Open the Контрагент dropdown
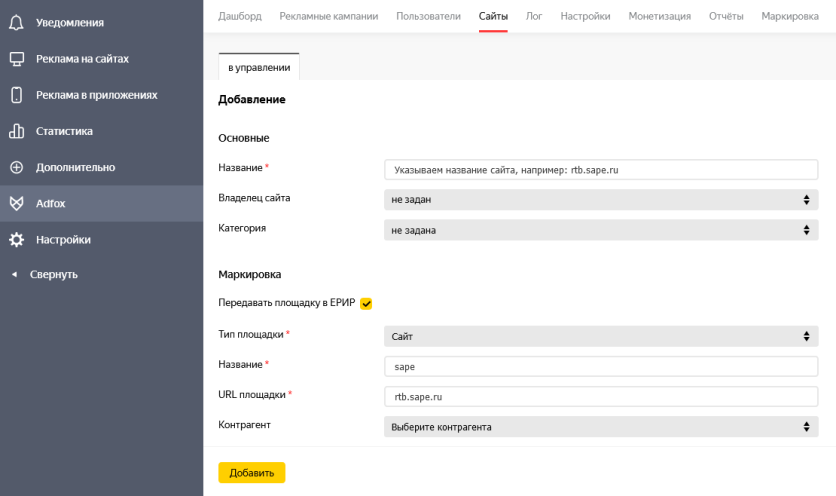This screenshot has width=836, height=496. (x=601, y=427)
